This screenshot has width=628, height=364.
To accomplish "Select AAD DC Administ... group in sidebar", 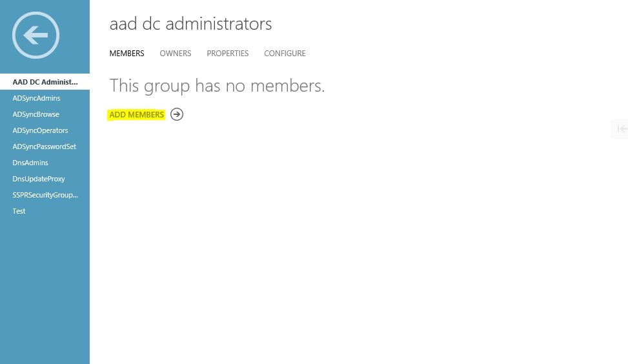I will coord(45,82).
